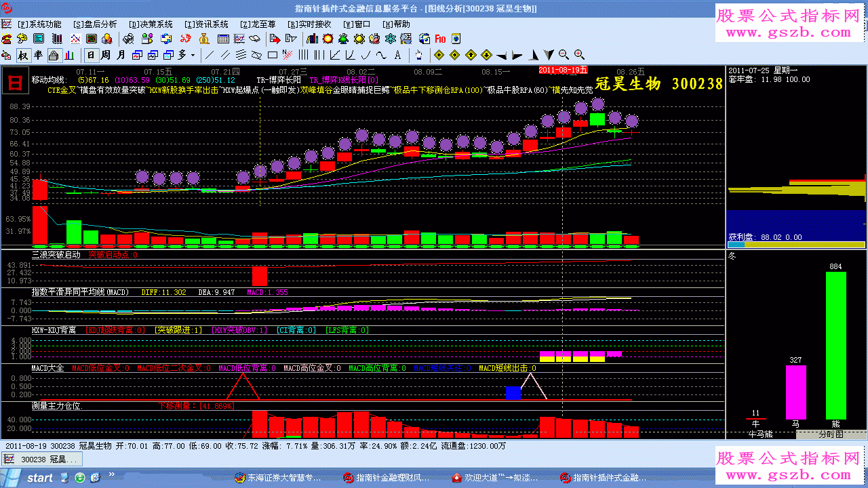868x488 pixels.
Task: Open the F10 company info button
Action: coord(440,39)
